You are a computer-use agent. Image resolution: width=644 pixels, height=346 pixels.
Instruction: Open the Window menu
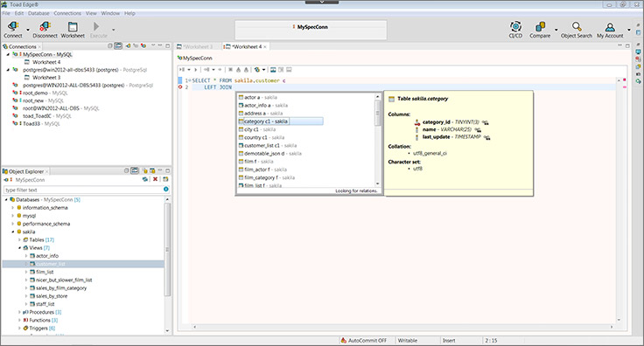coord(110,13)
